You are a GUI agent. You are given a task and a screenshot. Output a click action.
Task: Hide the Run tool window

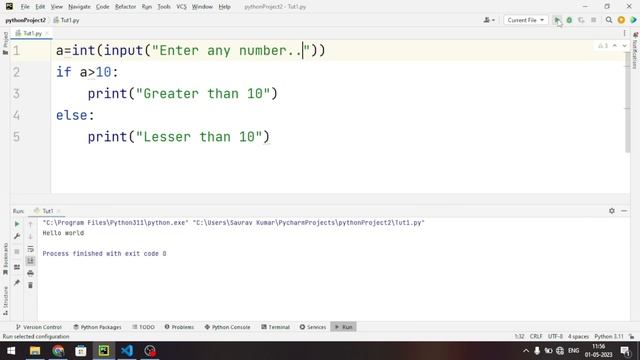624,211
